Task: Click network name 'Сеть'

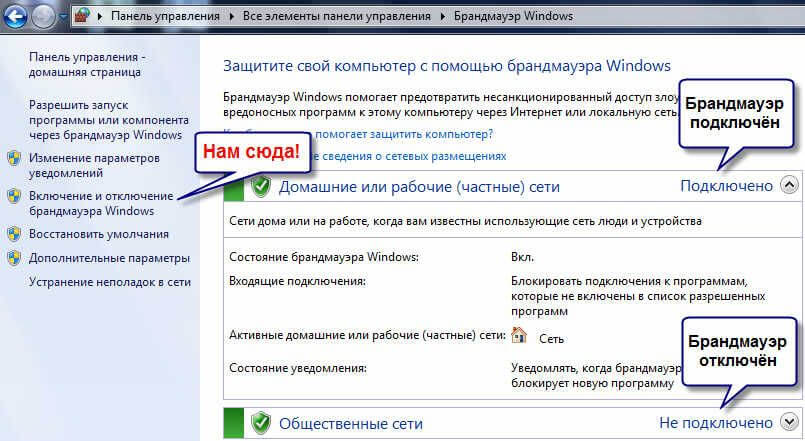Action: click(551, 339)
